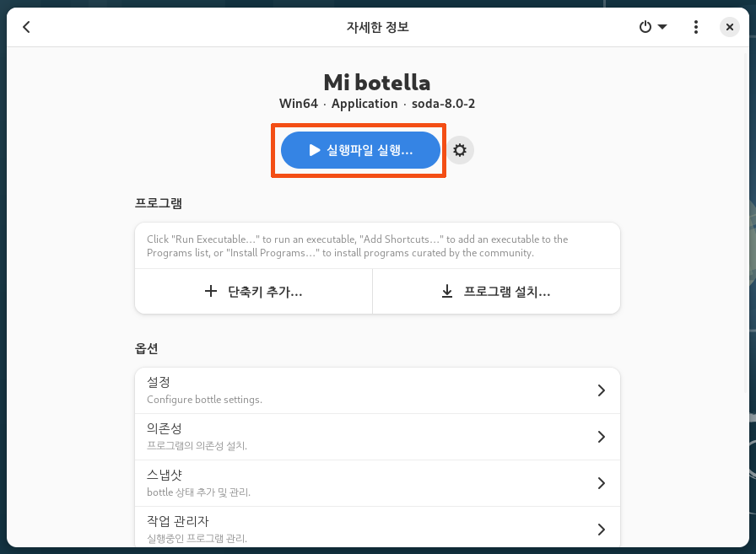Click the plus icon for 단축키 추가
The image size is (756, 554).
click(211, 291)
